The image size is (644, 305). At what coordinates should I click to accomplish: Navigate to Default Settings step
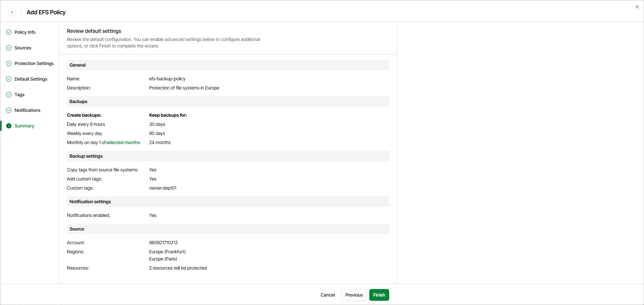[31, 79]
